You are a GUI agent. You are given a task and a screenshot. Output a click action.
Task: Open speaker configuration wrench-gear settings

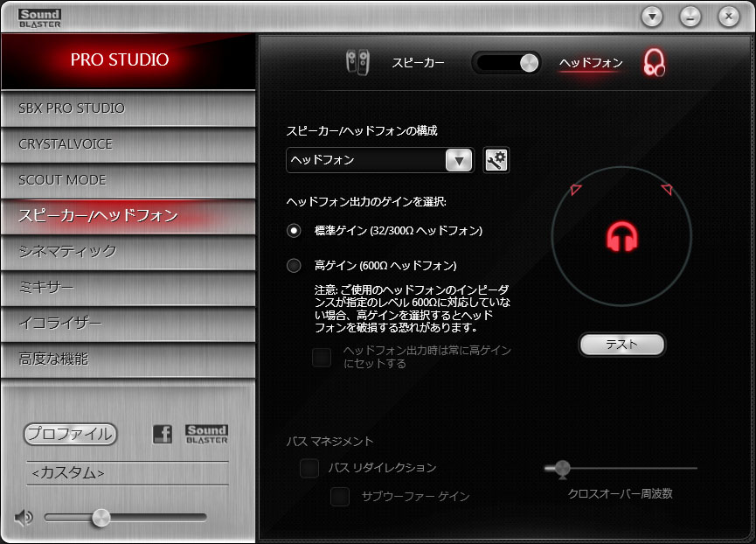point(496,160)
